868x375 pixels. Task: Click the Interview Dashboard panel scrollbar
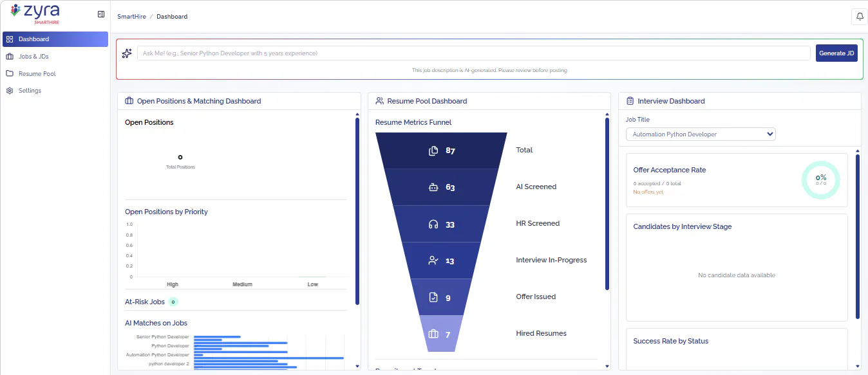[858, 236]
